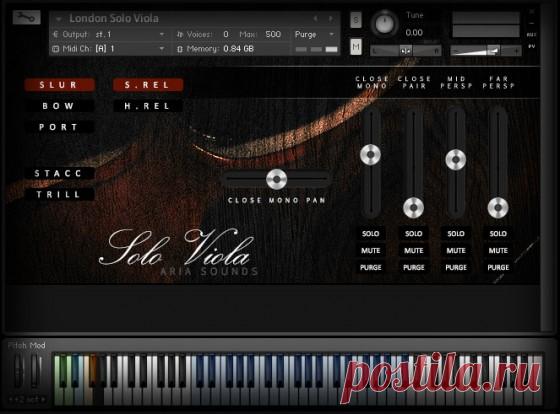
Task: Toggle the header S solo button
Action: point(356,20)
